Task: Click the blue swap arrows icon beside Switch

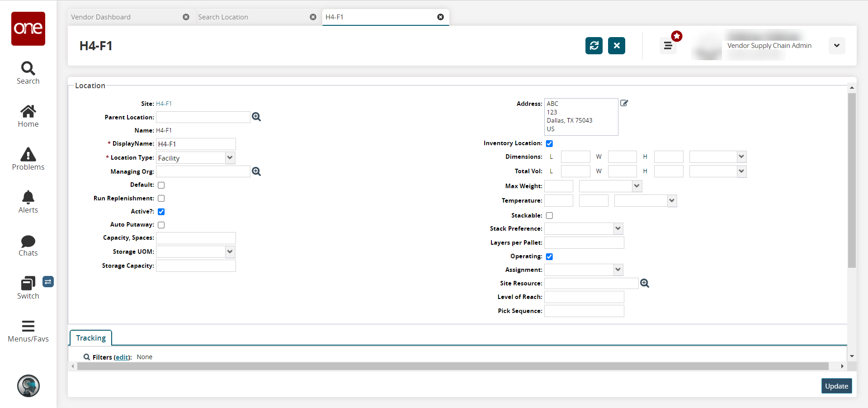Action: point(48,282)
